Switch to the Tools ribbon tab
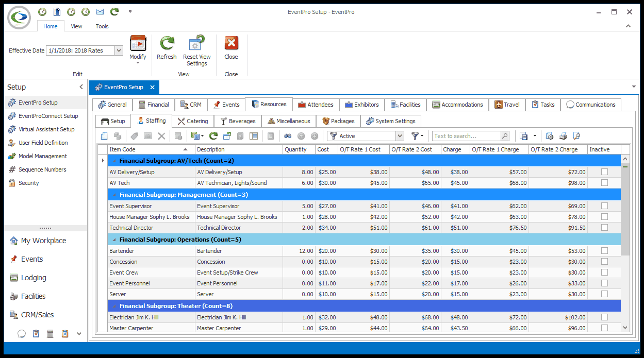This screenshot has width=644, height=358. [x=102, y=26]
